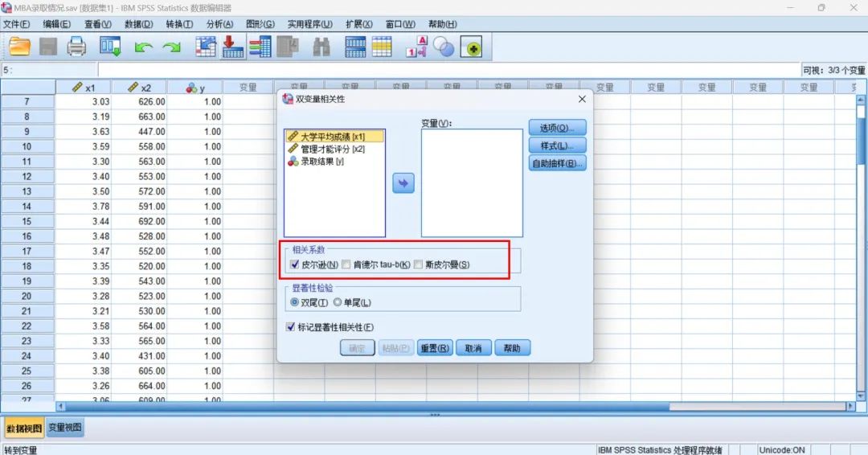This screenshot has height=455, width=868.
Task: Open the 实用程序 menu
Action: coord(310,24)
